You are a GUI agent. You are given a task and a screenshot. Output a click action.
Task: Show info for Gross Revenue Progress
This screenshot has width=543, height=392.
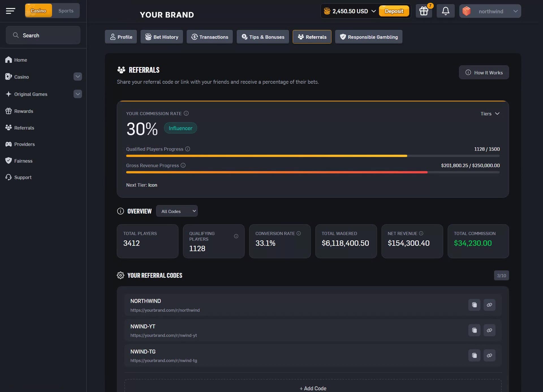[183, 165]
